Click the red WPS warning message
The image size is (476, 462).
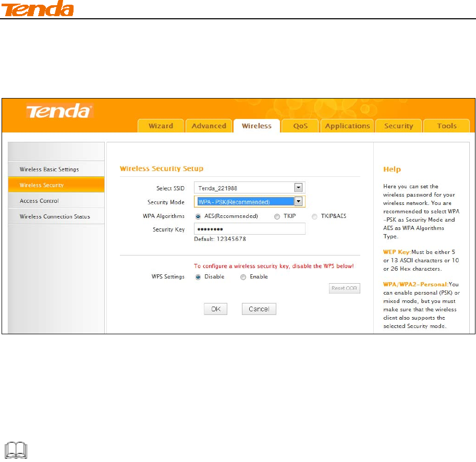coord(274,266)
